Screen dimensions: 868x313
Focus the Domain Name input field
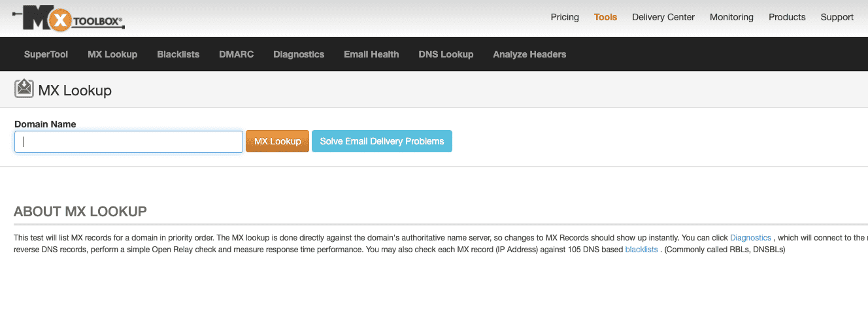click(x=129, y=142)
